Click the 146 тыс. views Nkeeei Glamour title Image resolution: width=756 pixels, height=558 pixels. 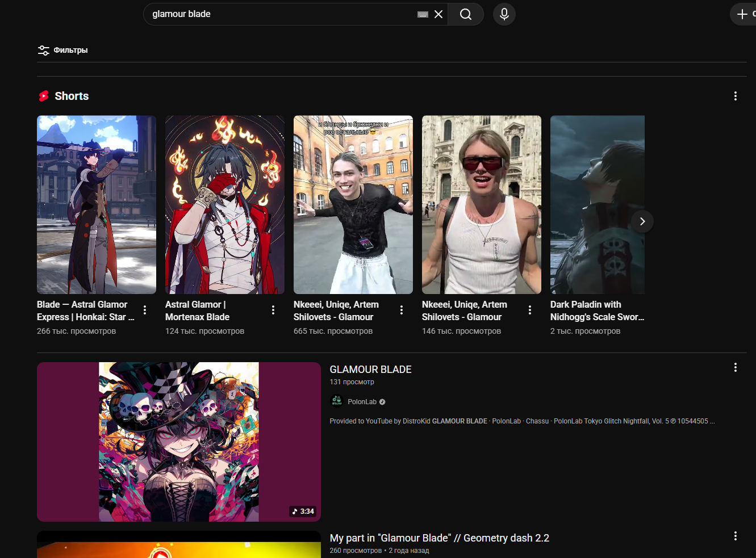click(x=465, y=311)
